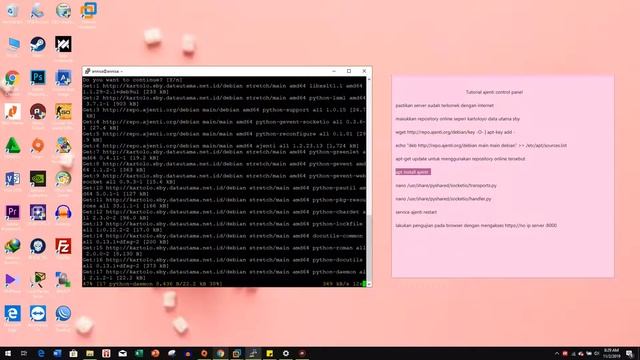Open File Explorer from the taskbar

click(90, 353)
